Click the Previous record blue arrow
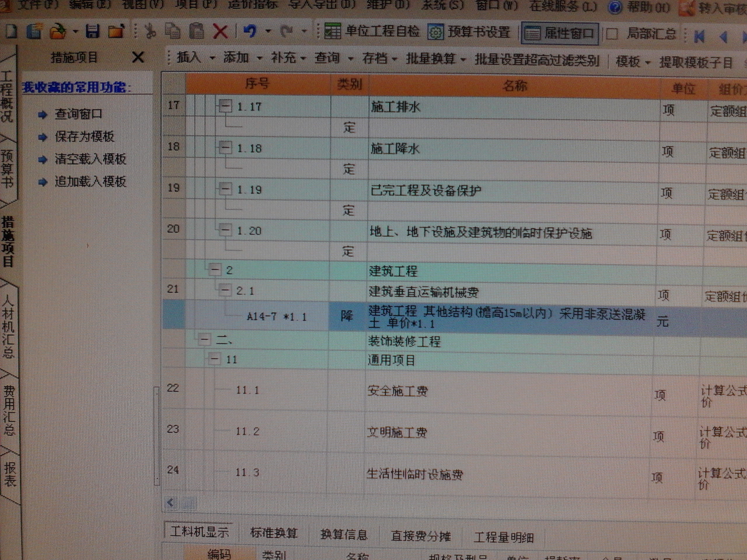Screen dimensions: 747x560 (x=723, y=36)
